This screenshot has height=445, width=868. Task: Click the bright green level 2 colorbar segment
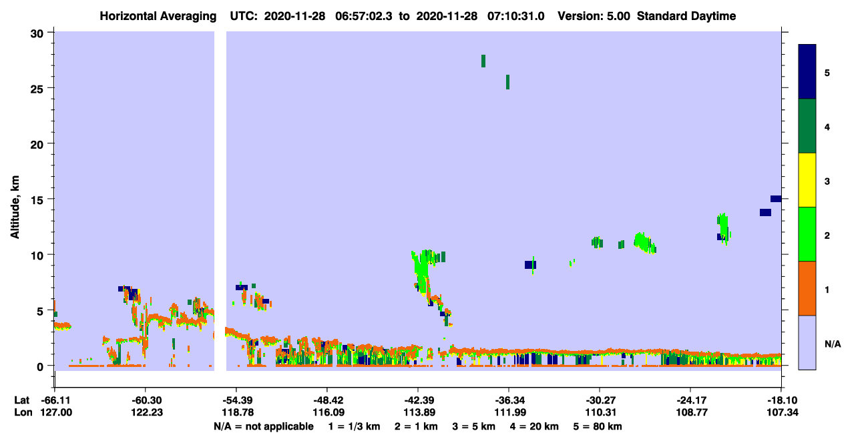(x=807, y=234)
